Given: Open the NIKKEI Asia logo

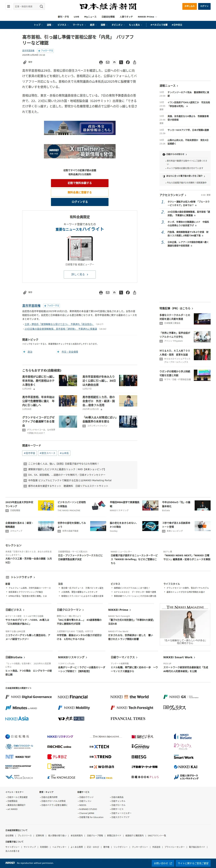Looking at the screenshot, I should coord(17,719).
